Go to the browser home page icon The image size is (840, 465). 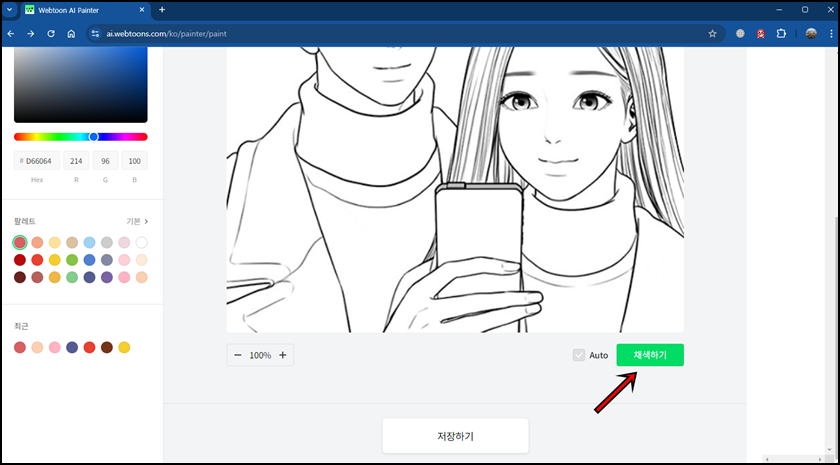(x=71, y=34)
